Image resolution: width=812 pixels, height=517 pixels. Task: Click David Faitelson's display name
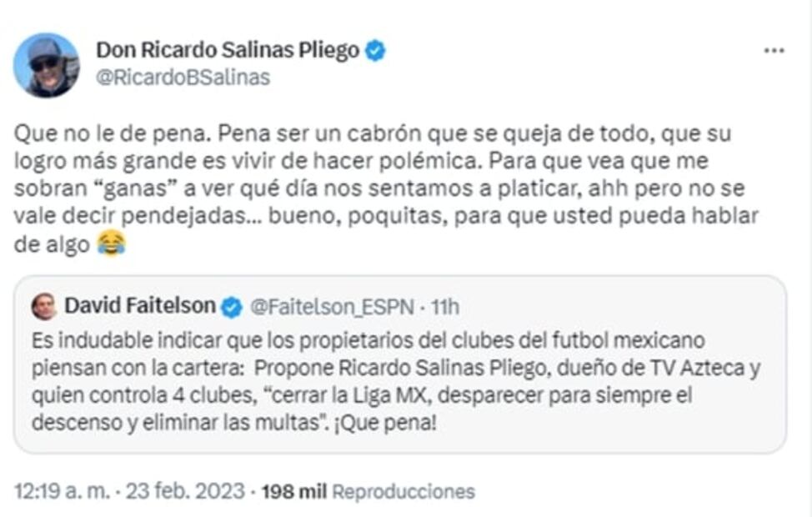pos(140,306)
